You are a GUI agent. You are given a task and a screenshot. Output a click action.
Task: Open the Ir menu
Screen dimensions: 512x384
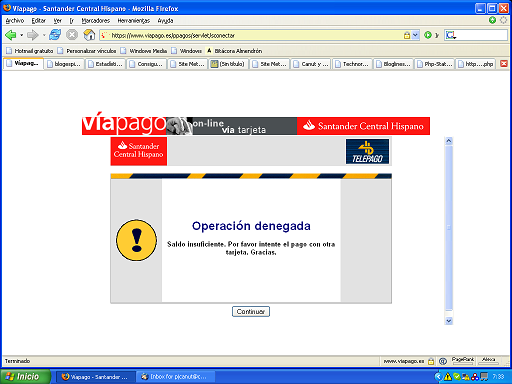coord(71,21)
